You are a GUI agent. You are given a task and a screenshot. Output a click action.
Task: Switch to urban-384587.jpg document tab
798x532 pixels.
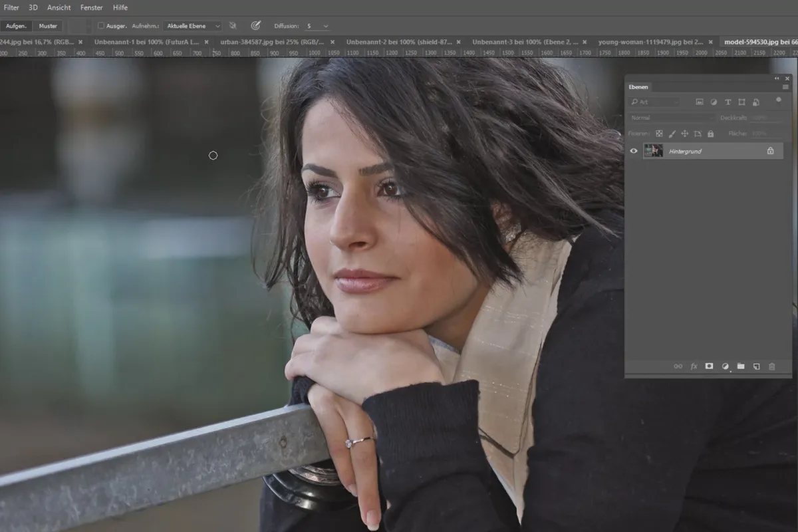[272, 42]
